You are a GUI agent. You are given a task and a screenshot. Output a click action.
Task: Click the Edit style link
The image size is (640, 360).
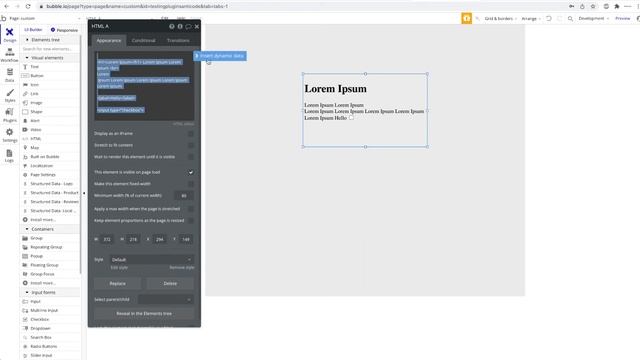coord(119,268)
